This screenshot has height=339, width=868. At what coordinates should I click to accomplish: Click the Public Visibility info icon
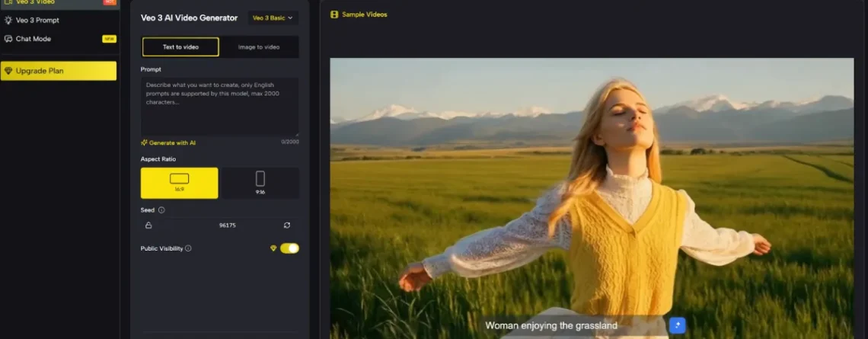(188, 248)
